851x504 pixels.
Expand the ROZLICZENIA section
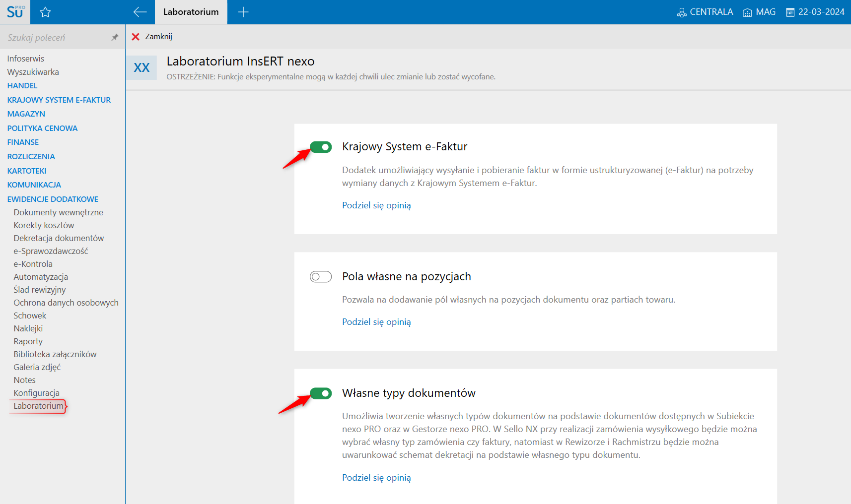[x=31, y=157]
